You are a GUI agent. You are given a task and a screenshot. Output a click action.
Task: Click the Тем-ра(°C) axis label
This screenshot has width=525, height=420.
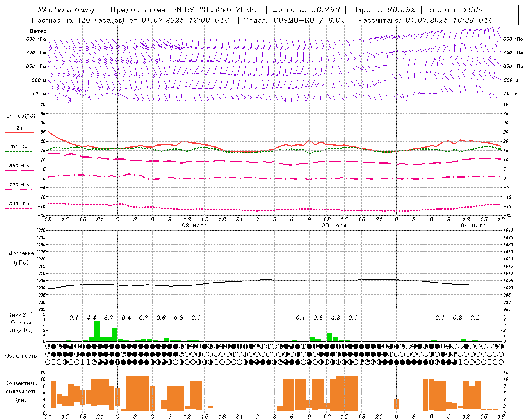(19, 116)
